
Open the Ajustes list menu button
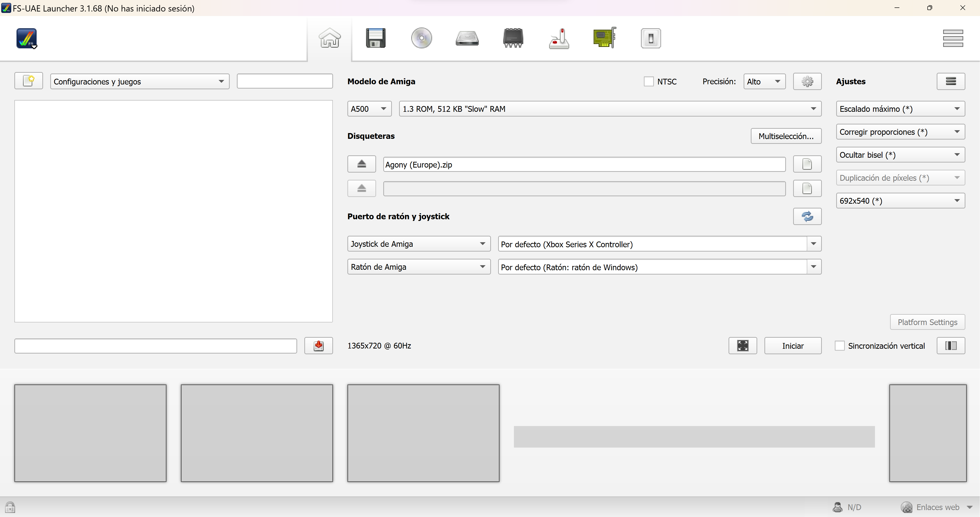tap(951, 81)
